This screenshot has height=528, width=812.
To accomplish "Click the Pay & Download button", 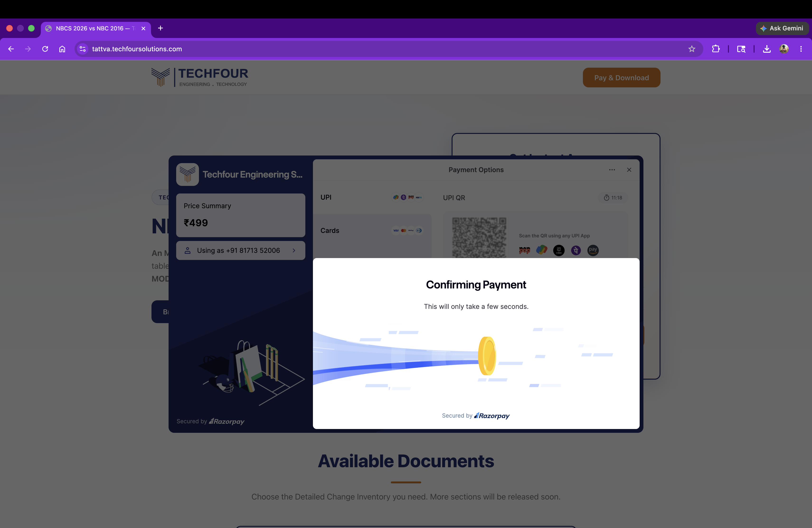I will pos(621,78).
